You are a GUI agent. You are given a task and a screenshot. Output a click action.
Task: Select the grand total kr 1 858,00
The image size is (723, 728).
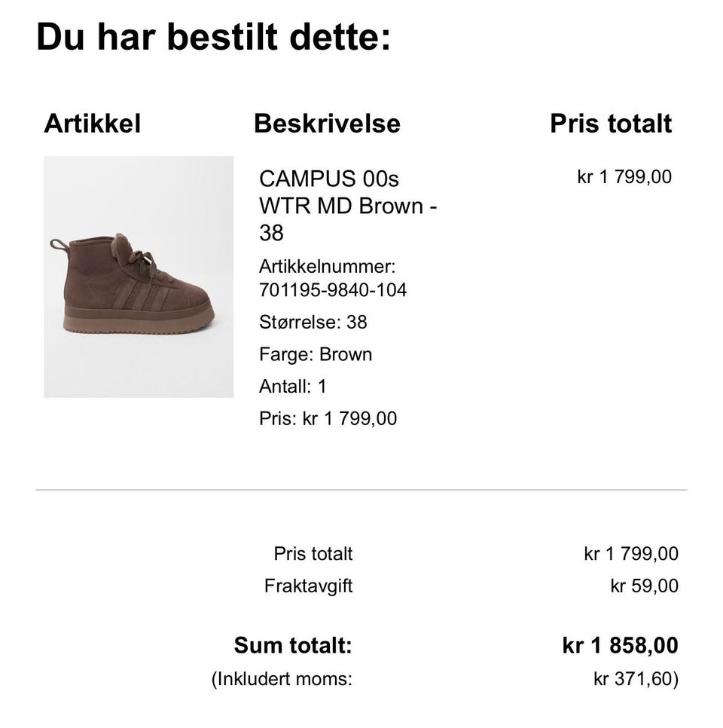click(x=621, y=645)
